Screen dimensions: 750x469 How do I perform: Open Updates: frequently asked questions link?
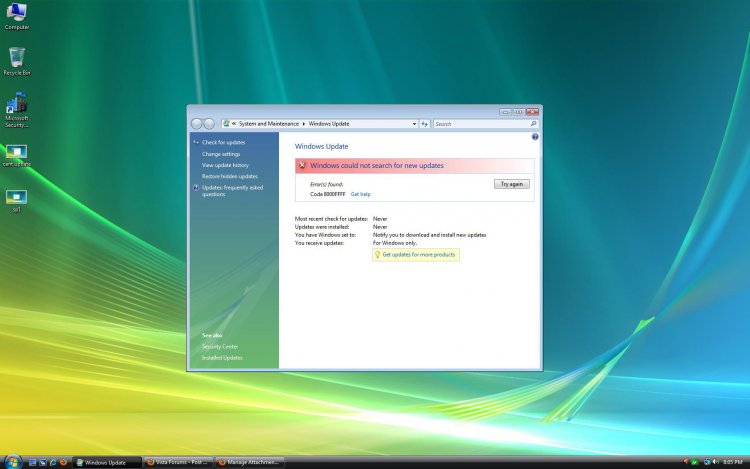tap(232, 191)
